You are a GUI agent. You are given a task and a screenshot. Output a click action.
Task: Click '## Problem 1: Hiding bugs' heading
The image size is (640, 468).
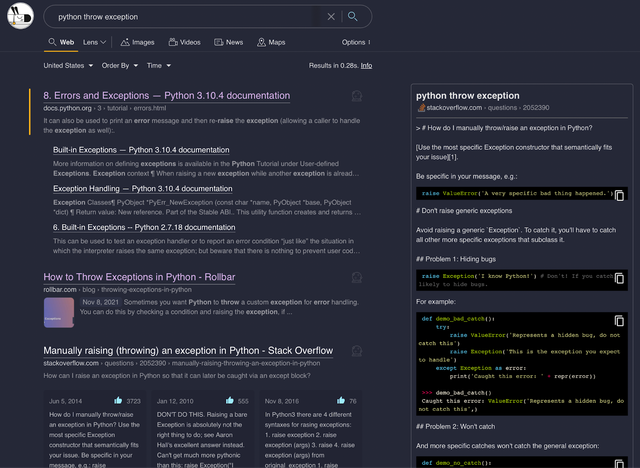point(456,259)
